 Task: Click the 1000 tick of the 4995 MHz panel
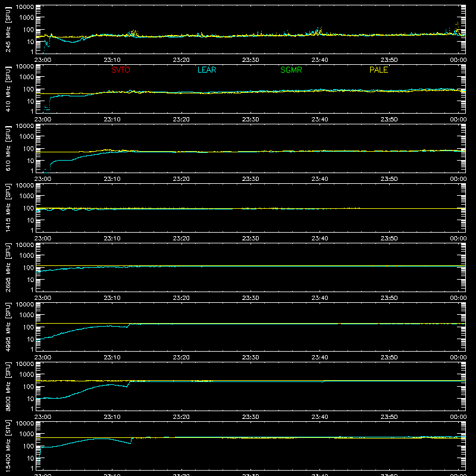point(27,315)
